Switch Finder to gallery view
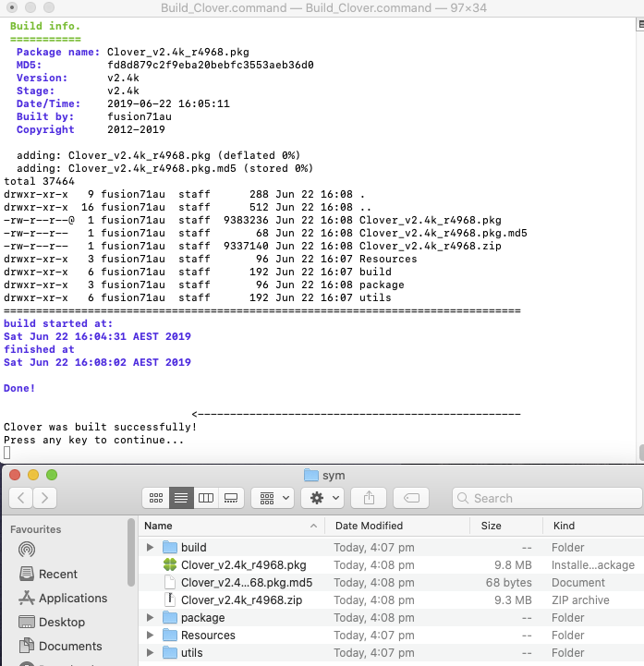This screenshot has height=666, width=644. point(231,498)
